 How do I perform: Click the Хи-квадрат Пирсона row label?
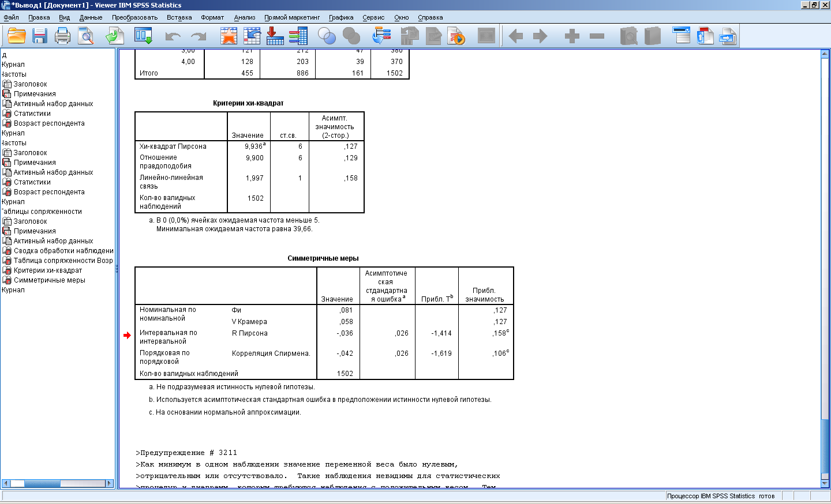tap(173, 146)
